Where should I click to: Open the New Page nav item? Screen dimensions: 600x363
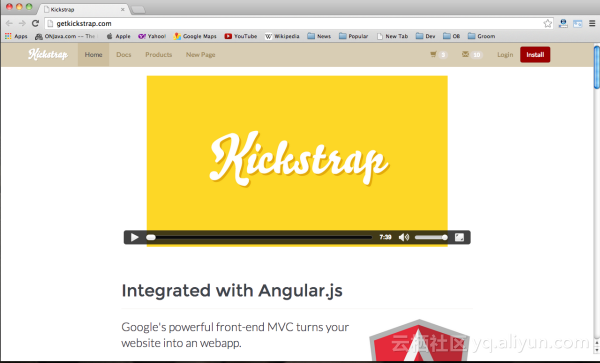click(201, 55)
